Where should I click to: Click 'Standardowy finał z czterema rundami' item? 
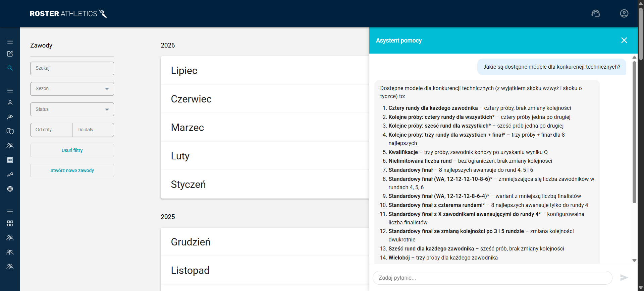tap(488, 205)
